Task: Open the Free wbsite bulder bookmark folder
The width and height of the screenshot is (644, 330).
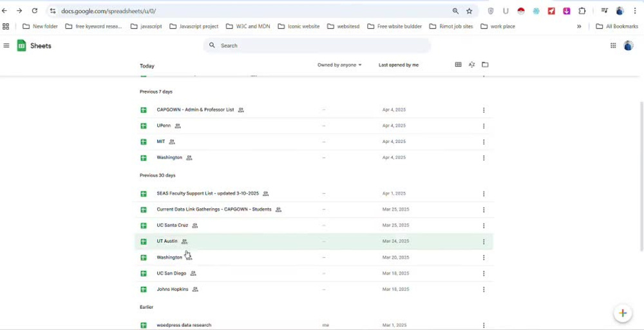Action: click(394, 26)
